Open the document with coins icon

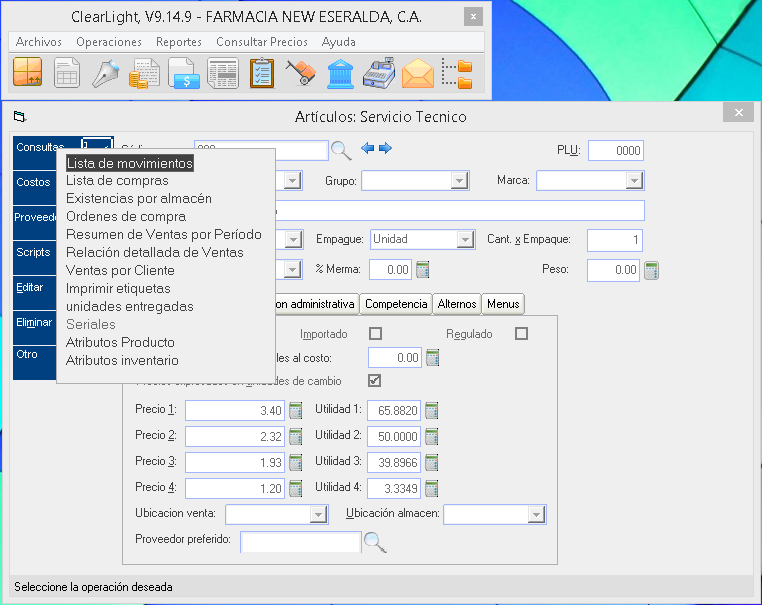tap(144, 73)
